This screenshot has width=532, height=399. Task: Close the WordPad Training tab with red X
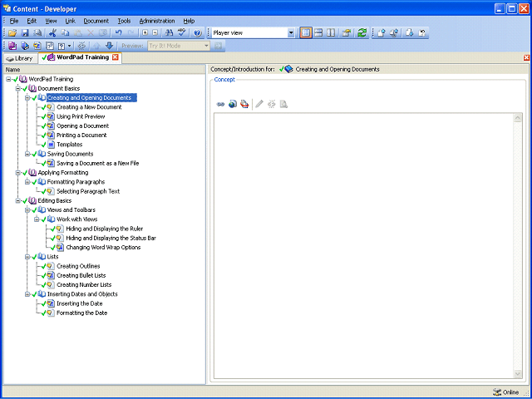coord(116,57)
